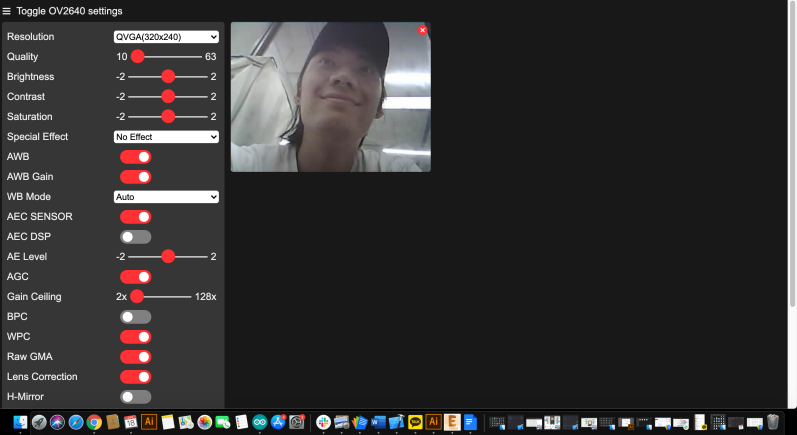The width and height of the screenshot is (797, 435).
Task: Open the Trash in the dock
Action: pos(773,422)
